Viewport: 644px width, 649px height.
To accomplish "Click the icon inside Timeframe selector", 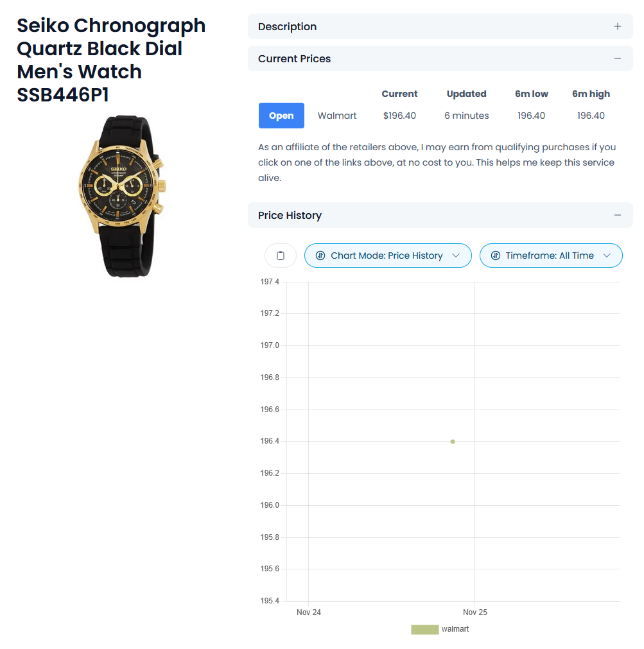I will tap(495, 255).
